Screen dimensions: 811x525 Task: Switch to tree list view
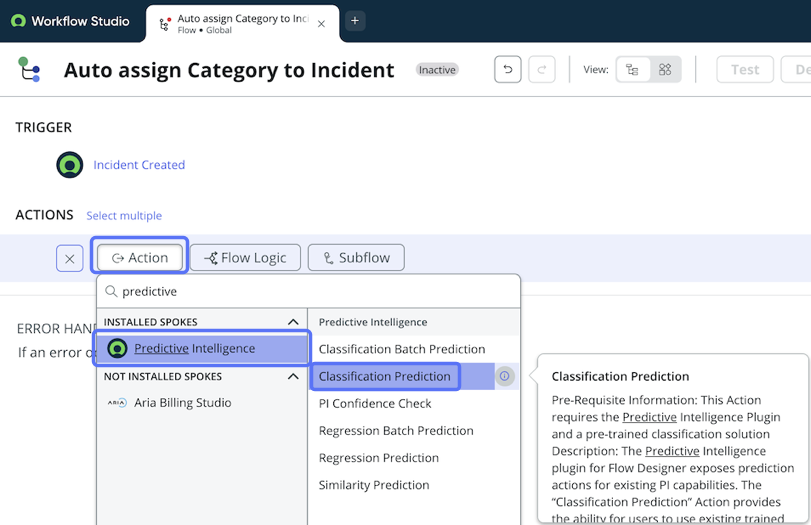point(632,69)
